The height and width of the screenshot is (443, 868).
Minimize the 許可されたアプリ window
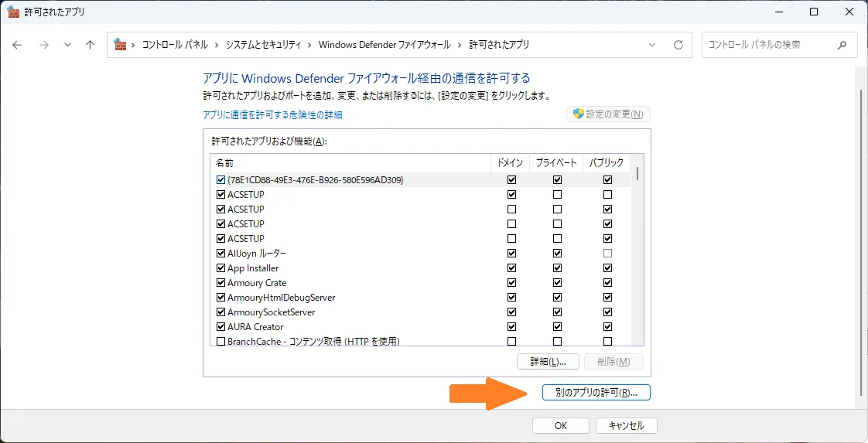pyautogui.click(x=779, y=12)
